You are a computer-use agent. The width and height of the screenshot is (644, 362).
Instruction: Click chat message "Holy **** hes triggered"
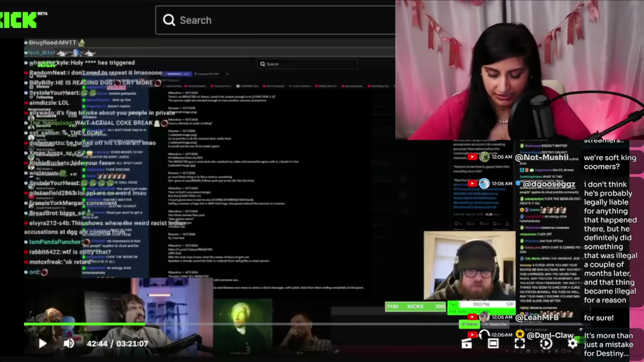tap(82, 63)
